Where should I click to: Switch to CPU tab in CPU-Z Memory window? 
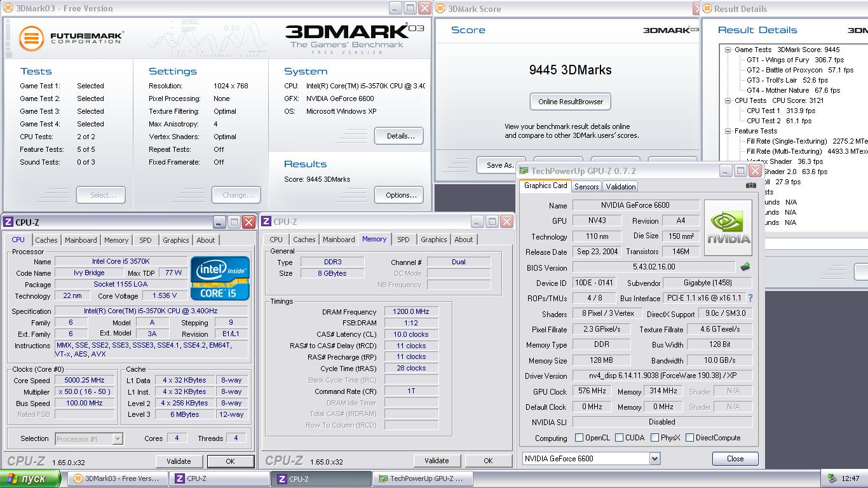[276, 240]
